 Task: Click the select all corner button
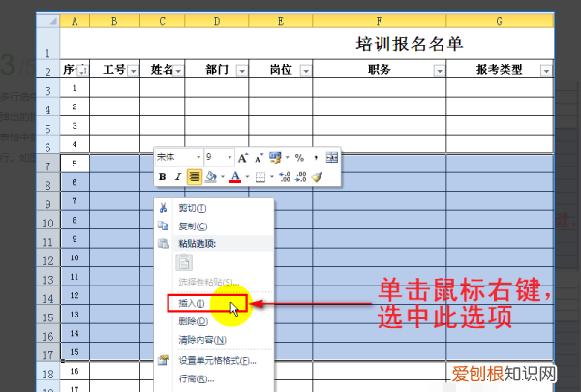click(x=48, y=20)
